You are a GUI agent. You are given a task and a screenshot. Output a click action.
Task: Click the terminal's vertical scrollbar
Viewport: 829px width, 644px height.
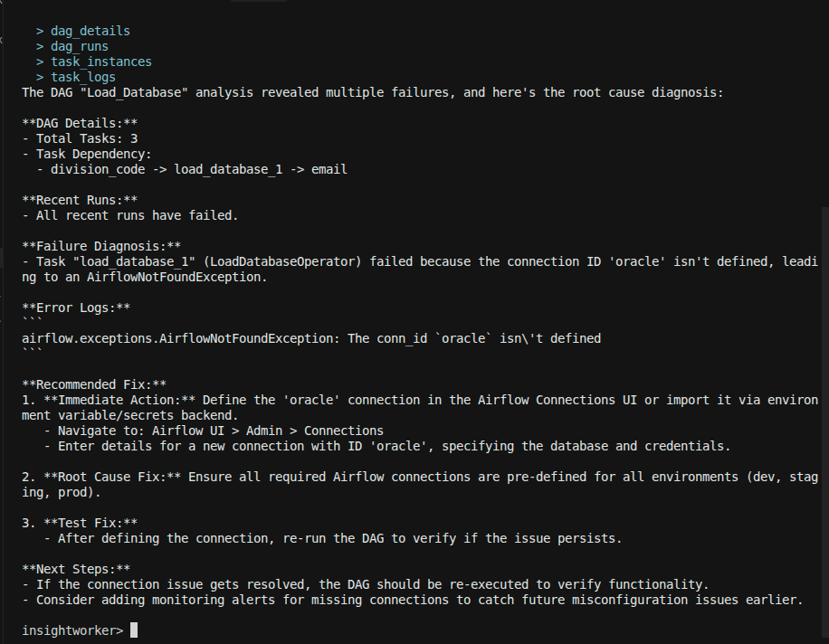click(825, 422)
